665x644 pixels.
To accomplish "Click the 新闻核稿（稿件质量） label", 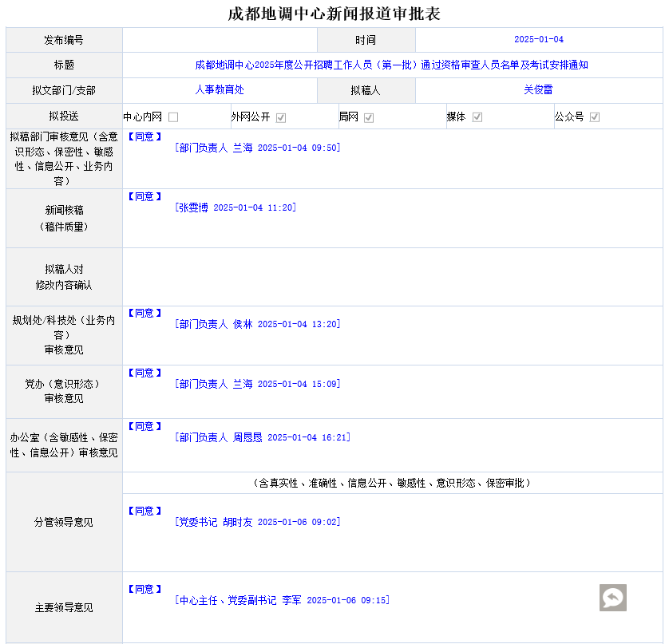I will (x=64, y=219).
